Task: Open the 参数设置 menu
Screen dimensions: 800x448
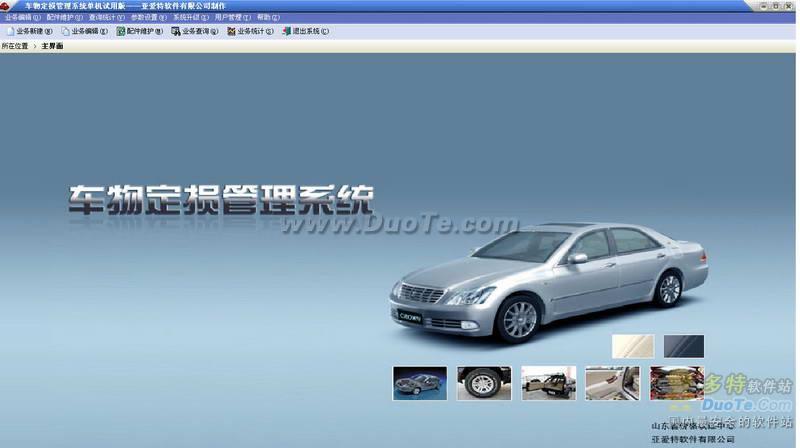Action: point(148,17)
